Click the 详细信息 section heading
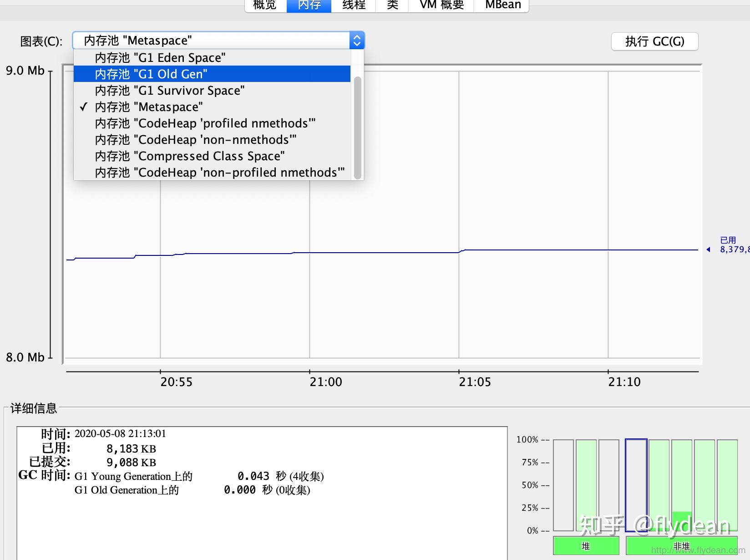Screen dimensions: 750x560 point(34,408)
